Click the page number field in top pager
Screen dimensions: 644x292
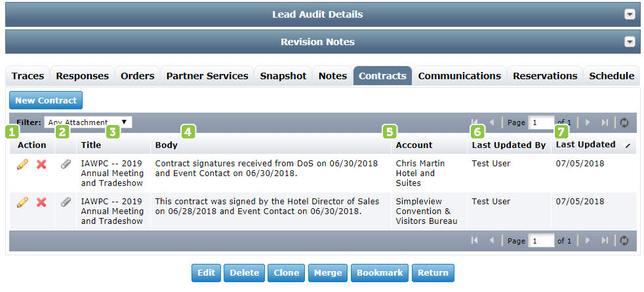point(541,122)
